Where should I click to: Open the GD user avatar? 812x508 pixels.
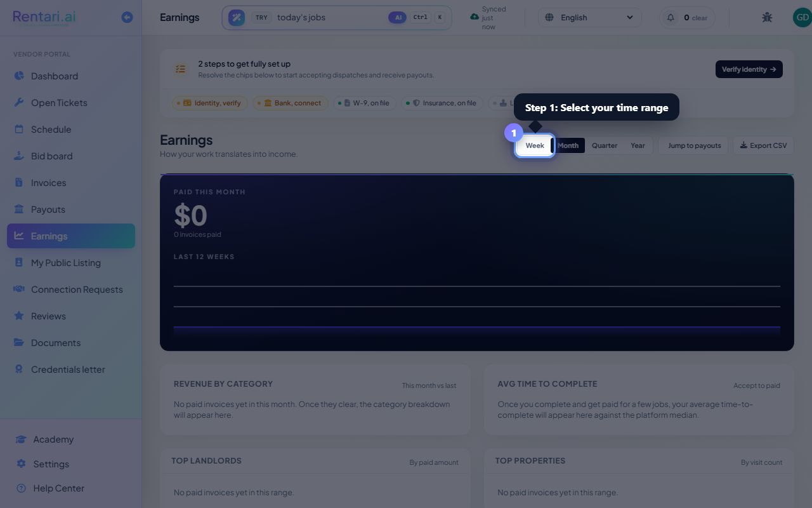click(802, 18)
